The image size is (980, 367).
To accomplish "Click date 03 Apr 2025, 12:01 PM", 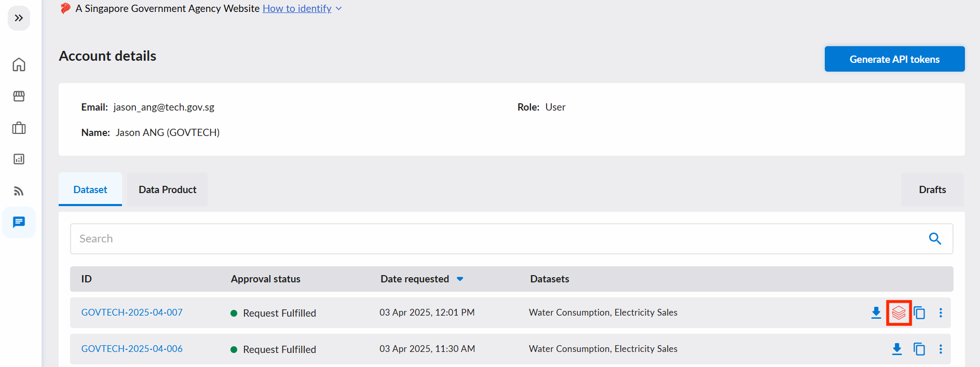I will (427, 312).
